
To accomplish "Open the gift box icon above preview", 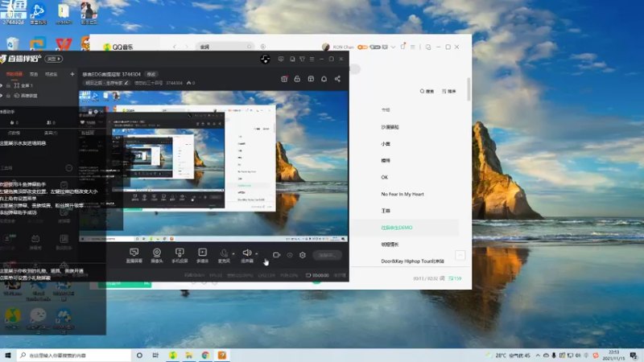I will pos(284,79).
